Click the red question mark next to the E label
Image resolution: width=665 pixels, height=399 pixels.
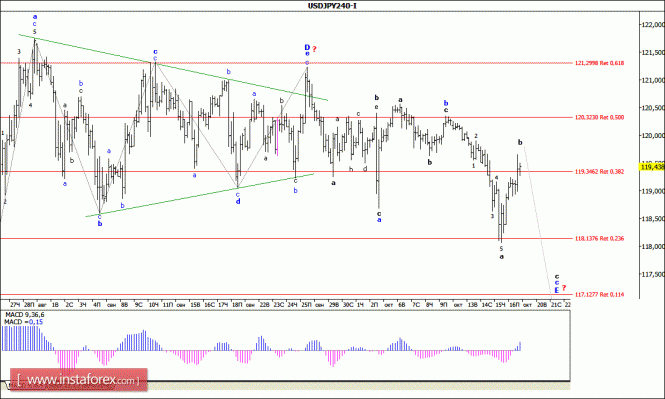pyautogui.click(x=564, y=288)
